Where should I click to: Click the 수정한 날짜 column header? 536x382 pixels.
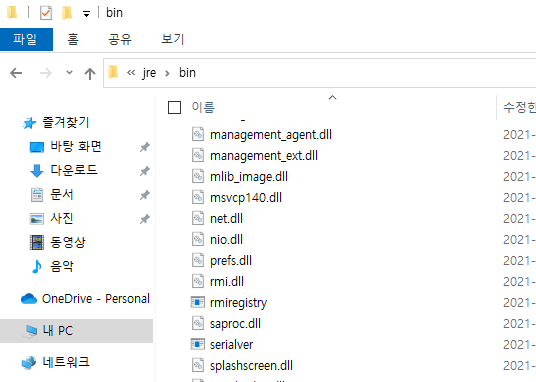coord(519,107)
